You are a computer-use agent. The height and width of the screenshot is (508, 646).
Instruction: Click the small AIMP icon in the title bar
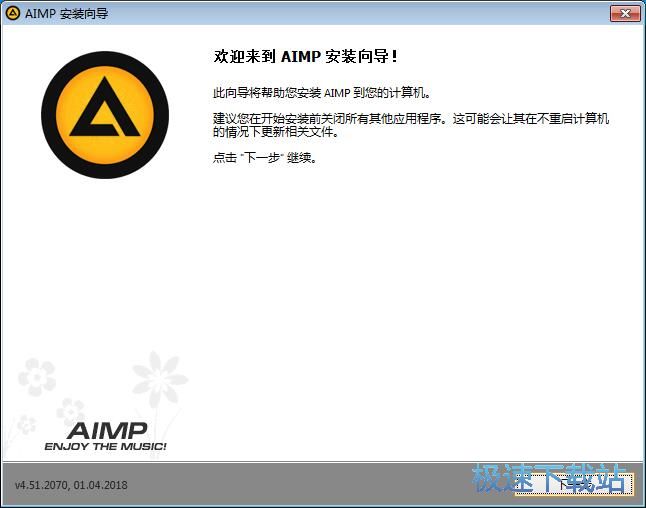pos(13,13)
